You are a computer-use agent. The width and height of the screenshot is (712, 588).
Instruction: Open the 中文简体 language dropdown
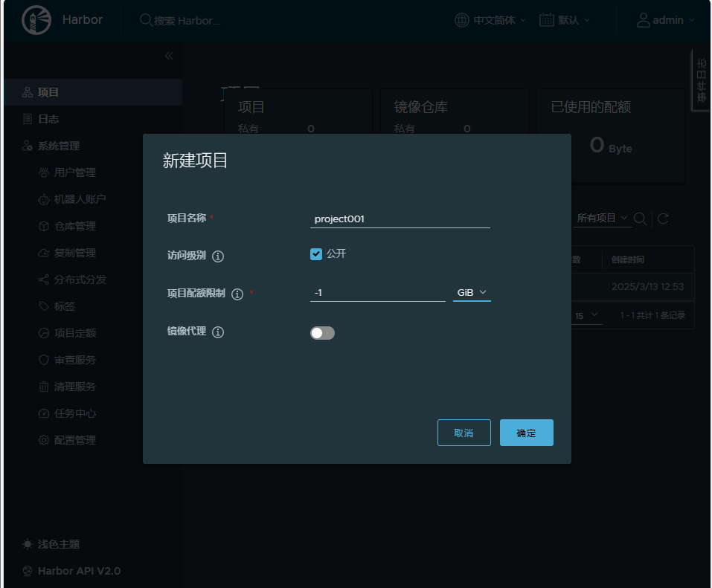click(x=490, y=20)
